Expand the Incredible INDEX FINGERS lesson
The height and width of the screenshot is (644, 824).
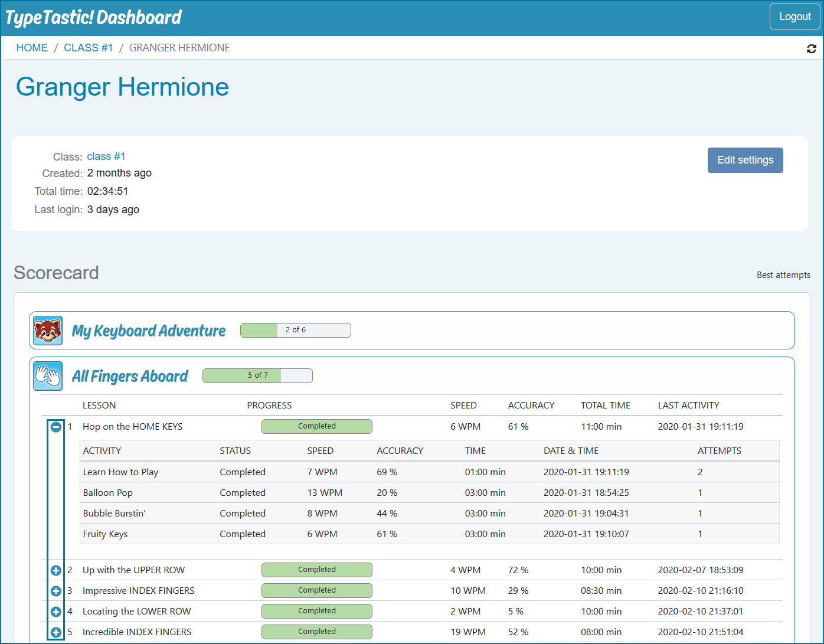click(56, 632)
